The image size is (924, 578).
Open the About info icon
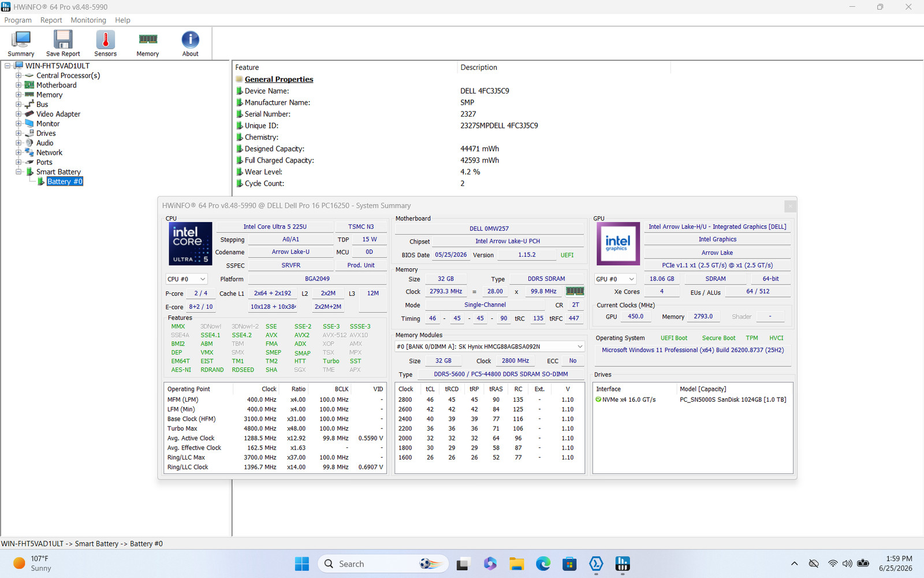191,43
